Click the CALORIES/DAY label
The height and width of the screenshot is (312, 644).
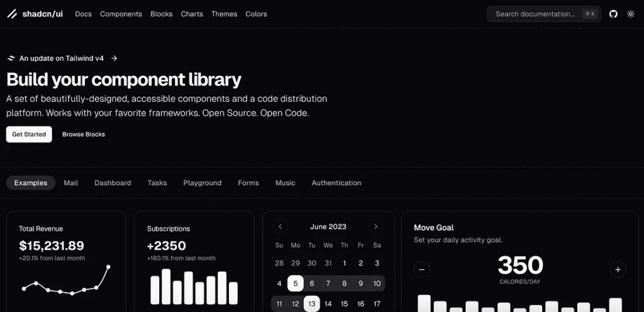pos(520,282)
